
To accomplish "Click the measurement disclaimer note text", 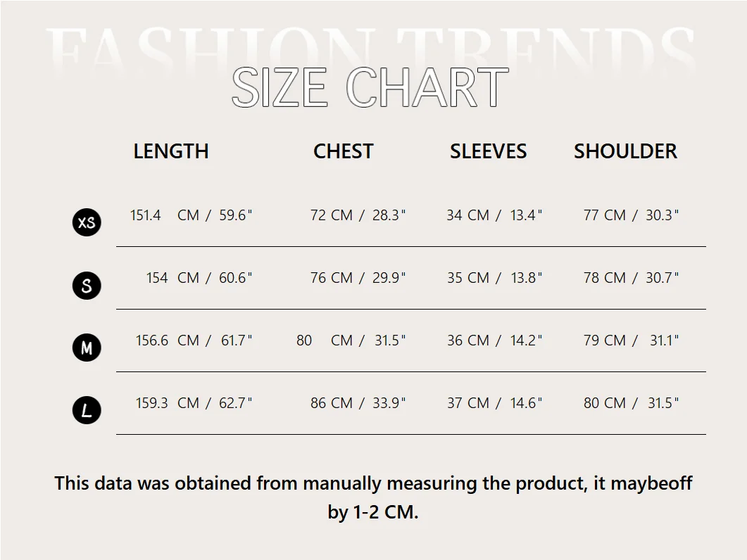I will pyautogui.click(x=373, y=497).
